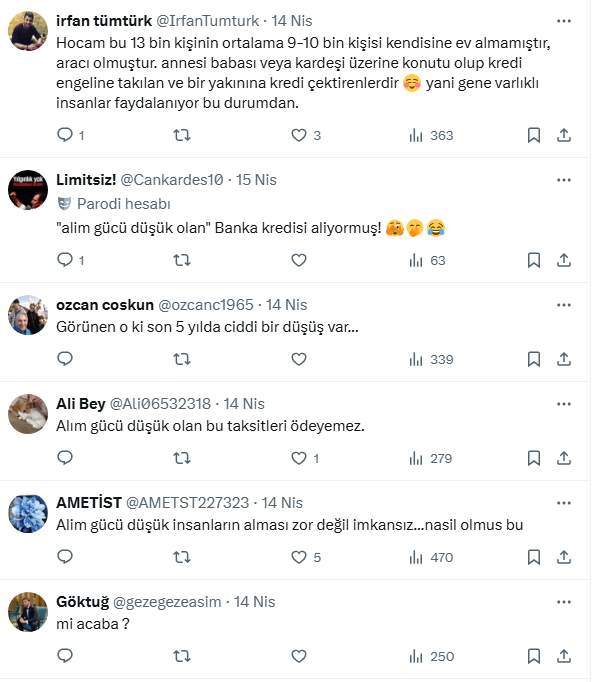Viewport: 600px width, 682px height.
Task: Open more options on irfan tümtürk's tweet
Action: (x=564, y=20)
